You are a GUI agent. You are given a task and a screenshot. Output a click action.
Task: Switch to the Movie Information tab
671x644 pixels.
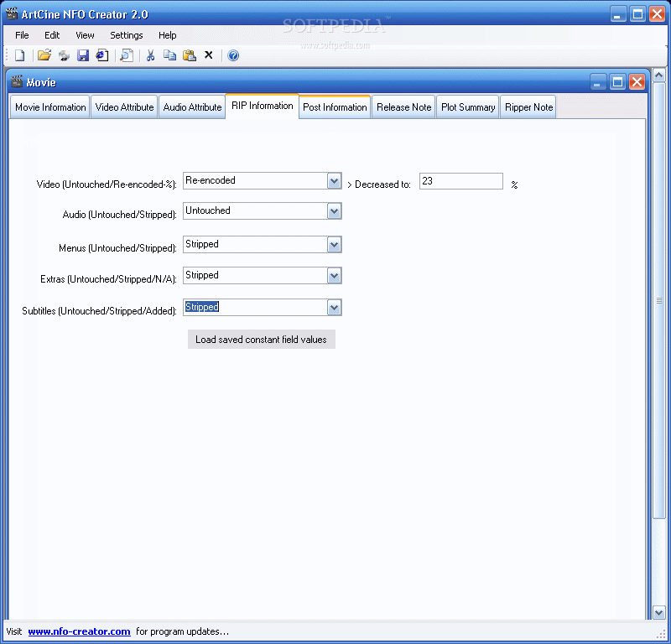tap(50, 107)
